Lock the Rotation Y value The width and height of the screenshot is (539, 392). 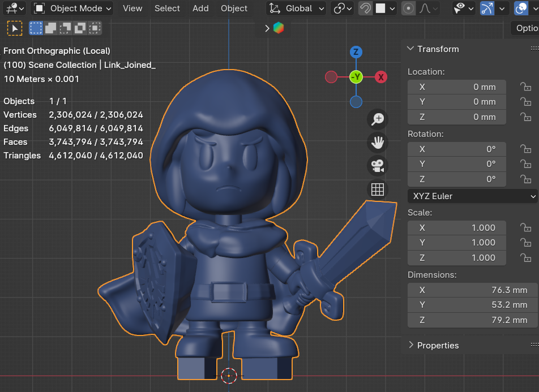pyautogui.click(x=525, y=164)
